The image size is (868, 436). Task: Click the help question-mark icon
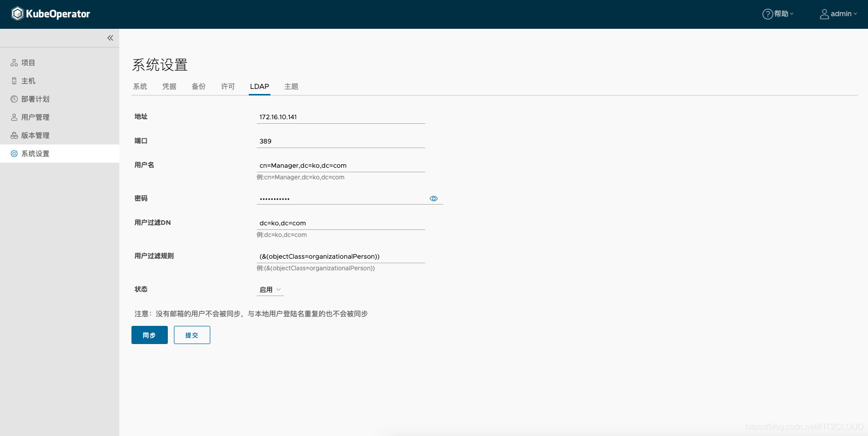767,14
